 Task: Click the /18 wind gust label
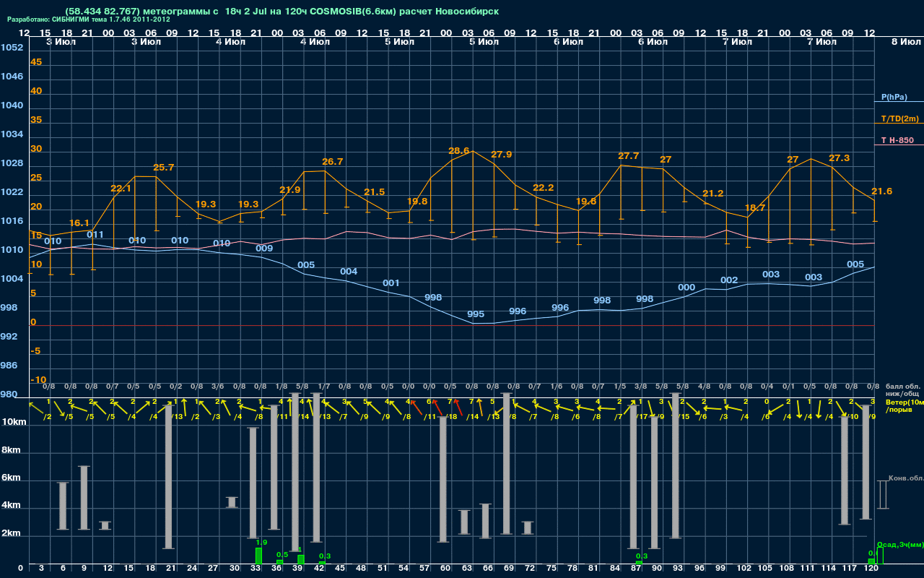pos(452,417)
